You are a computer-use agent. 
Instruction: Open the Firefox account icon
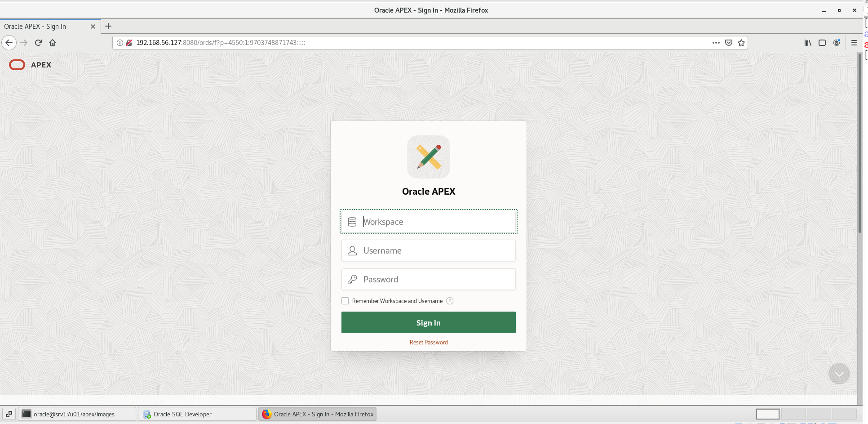tap(837, 43)
